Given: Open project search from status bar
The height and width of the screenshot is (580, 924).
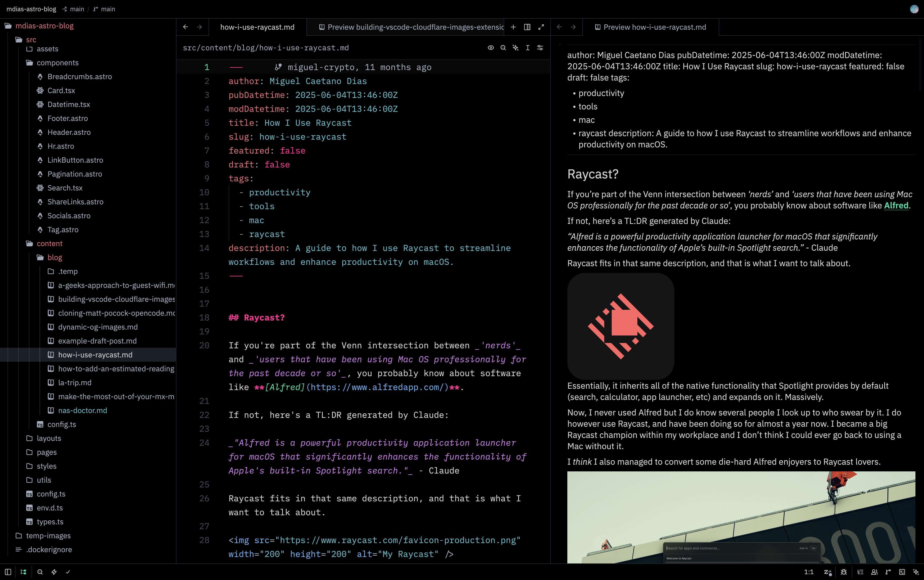Looking at the screenshot, I should (x=40, y=572).
